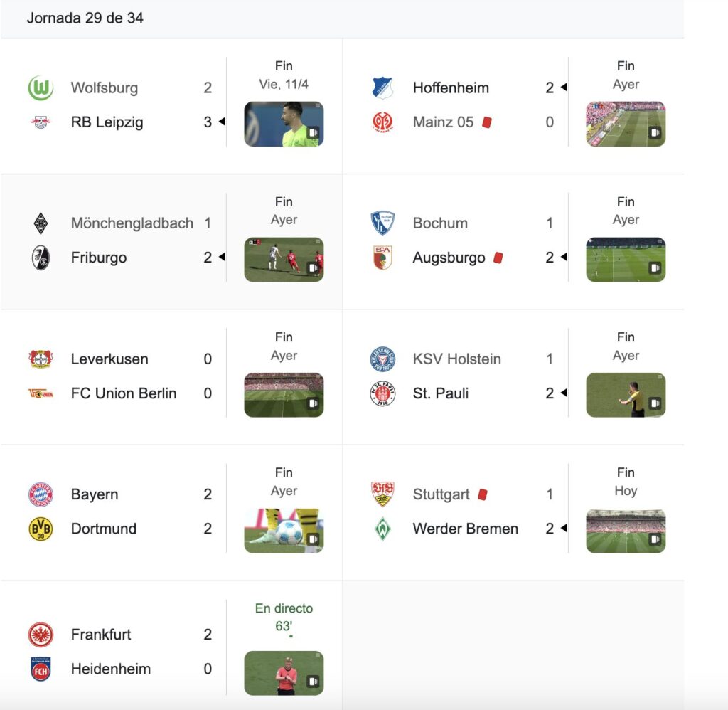728x710 pixels.
Task: Click the Heidenheim FCH crest
Action: pos(41,669)
